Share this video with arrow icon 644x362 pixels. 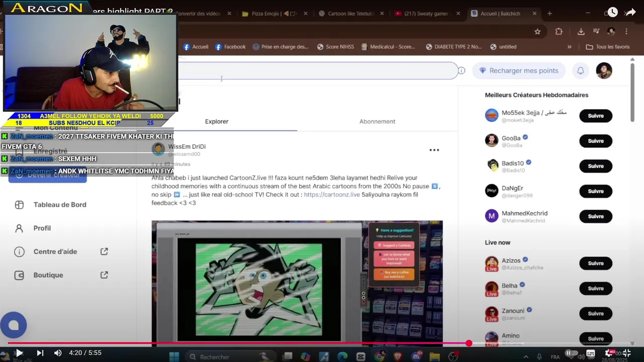(630, 12)
